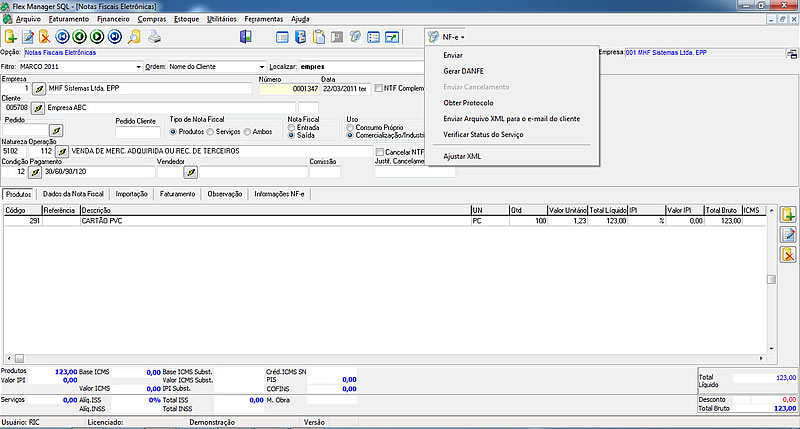Go to the last record navigation icon
Screen dimensions: 800x429
click(117, 37)
